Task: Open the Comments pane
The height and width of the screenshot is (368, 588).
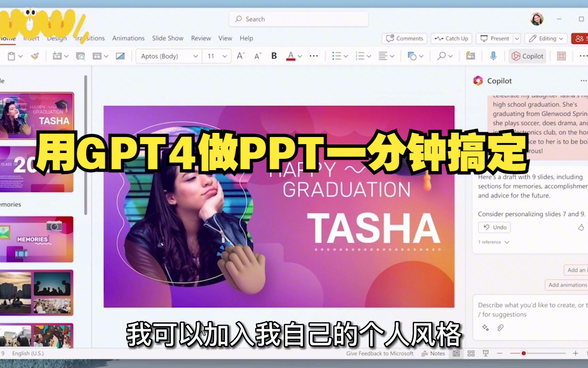Action: click(404, 38)
